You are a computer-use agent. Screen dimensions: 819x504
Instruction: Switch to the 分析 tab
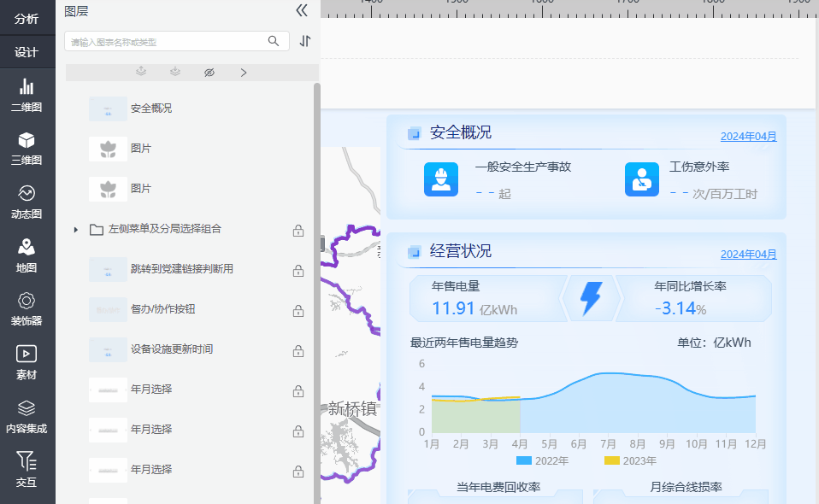27,18
